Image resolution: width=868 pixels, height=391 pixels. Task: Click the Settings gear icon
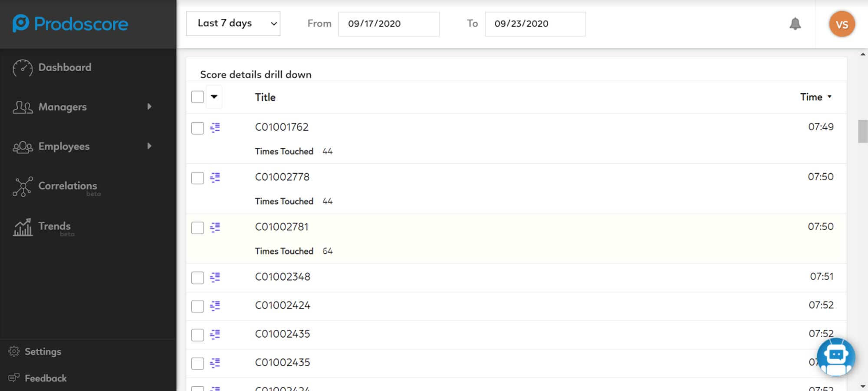(x=14, y=351)
